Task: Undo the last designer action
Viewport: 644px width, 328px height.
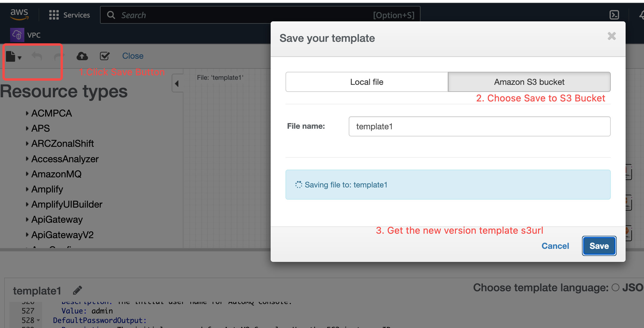Action: (x=37, y=56)
